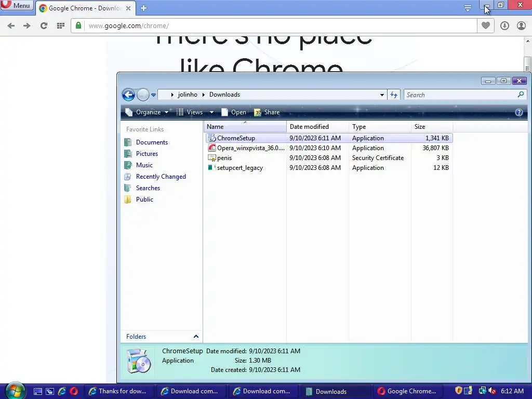
Task: Launch Internet Explorer from quick launch
Action: [62, 391]
